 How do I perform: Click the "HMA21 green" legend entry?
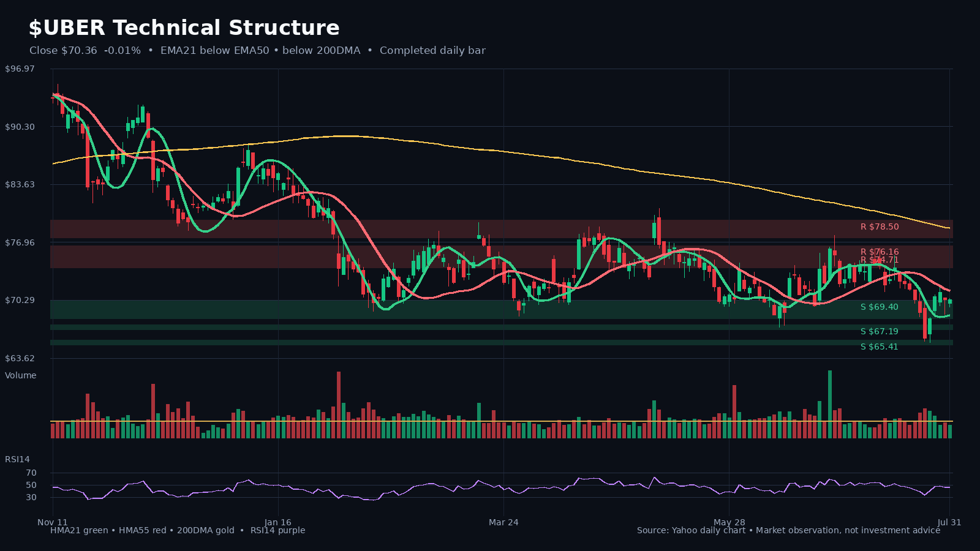tap(79, 530)
